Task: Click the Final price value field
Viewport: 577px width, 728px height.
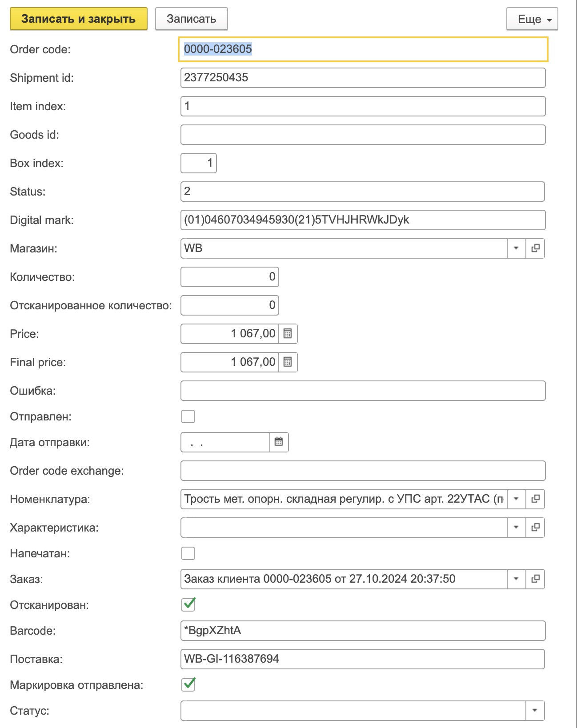Action: pos(230,362)
